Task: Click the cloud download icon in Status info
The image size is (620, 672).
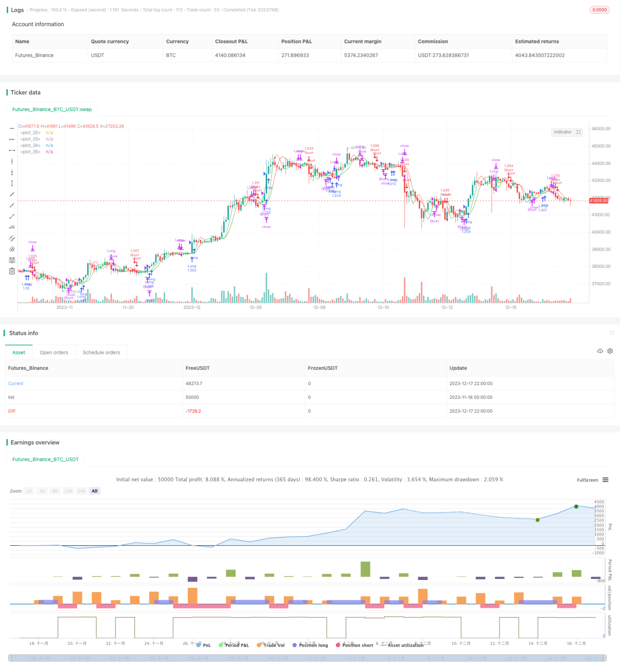Action: pyautogui.click(x=600, y=351)
